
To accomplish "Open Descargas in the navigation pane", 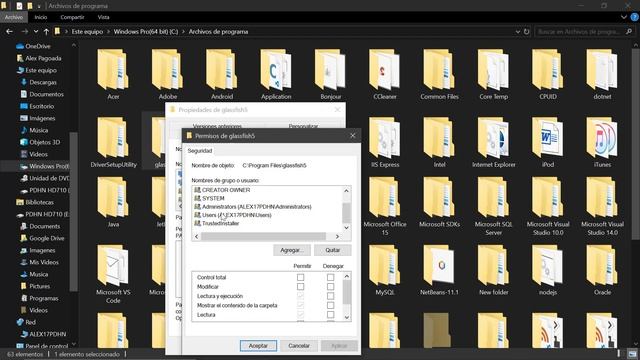I will (x=43, y=82).
